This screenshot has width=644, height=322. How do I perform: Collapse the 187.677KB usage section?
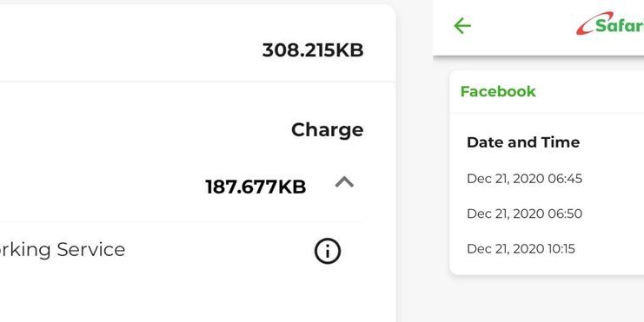click(344, 182)
